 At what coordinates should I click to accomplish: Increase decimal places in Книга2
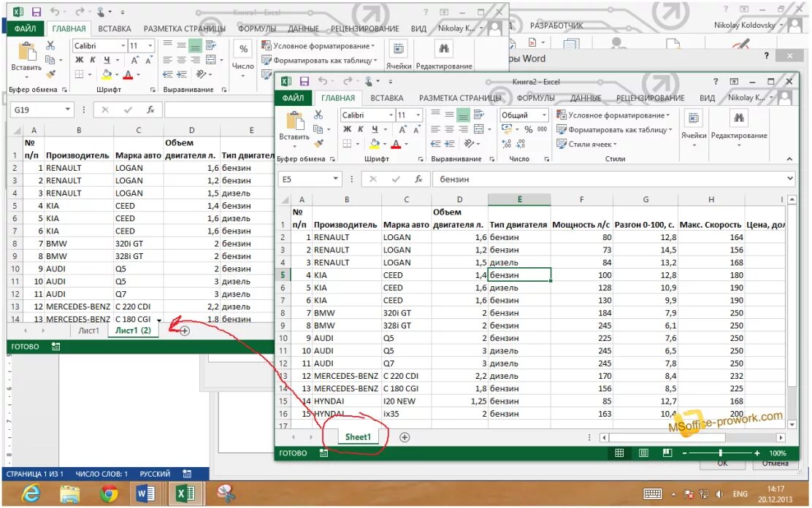pos(507,144)
